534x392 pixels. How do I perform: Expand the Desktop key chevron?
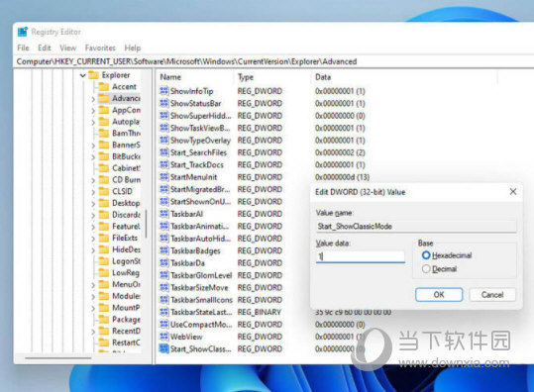click(93, 204)
